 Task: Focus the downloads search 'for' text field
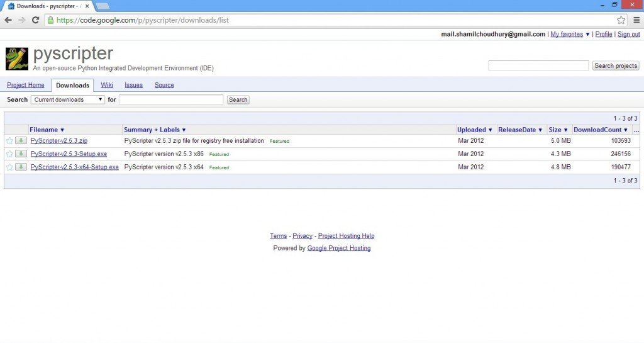171,100
